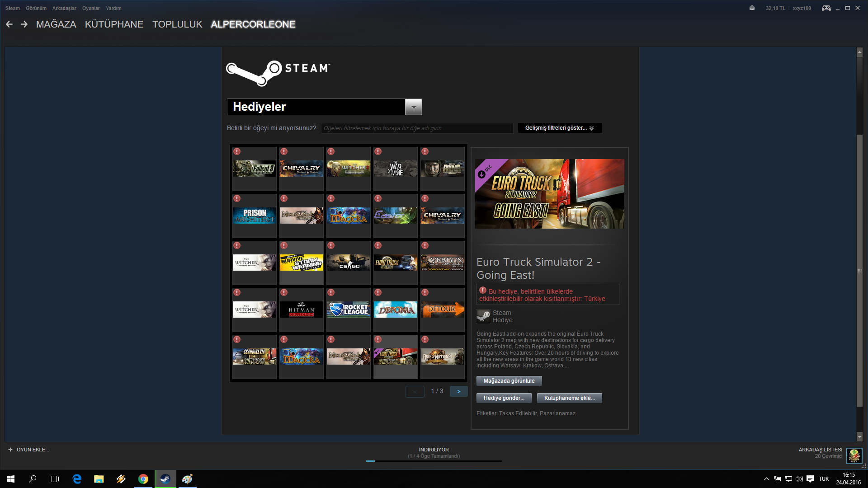
Task: Open the KÜTÜPHANE menu tab
Action: click(x=114, y=24)
